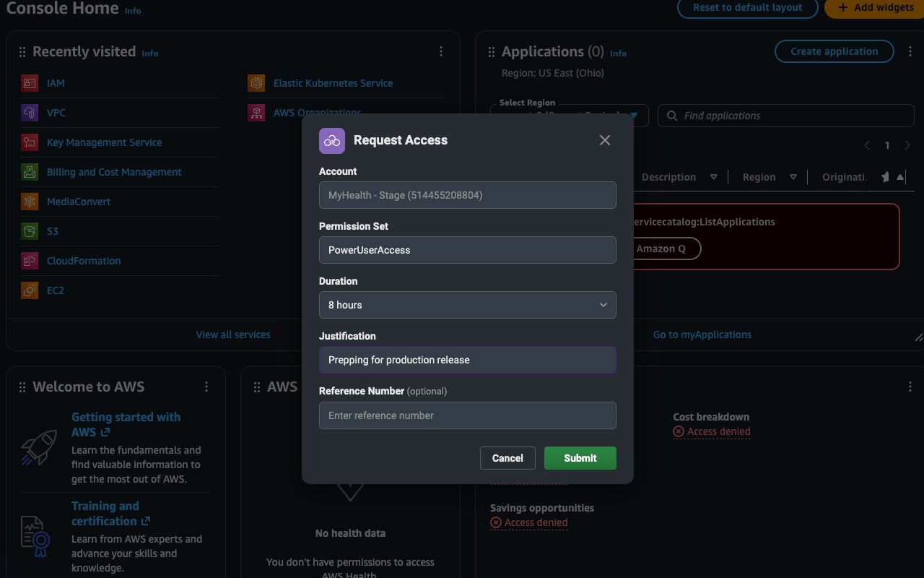Sort by the Region column arrow

tap(793, 177)
